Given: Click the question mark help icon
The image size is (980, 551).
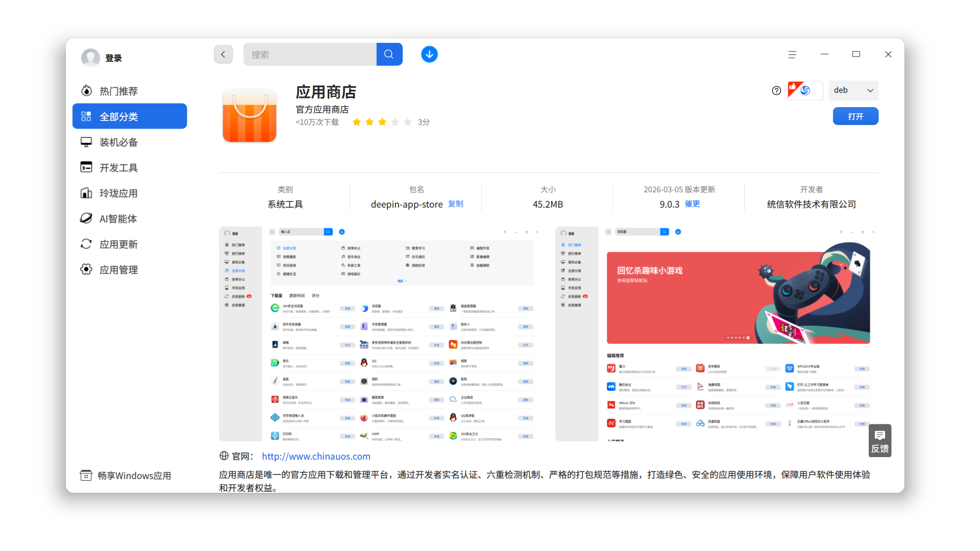Looking at the screenshot, I should click(776, 90).
